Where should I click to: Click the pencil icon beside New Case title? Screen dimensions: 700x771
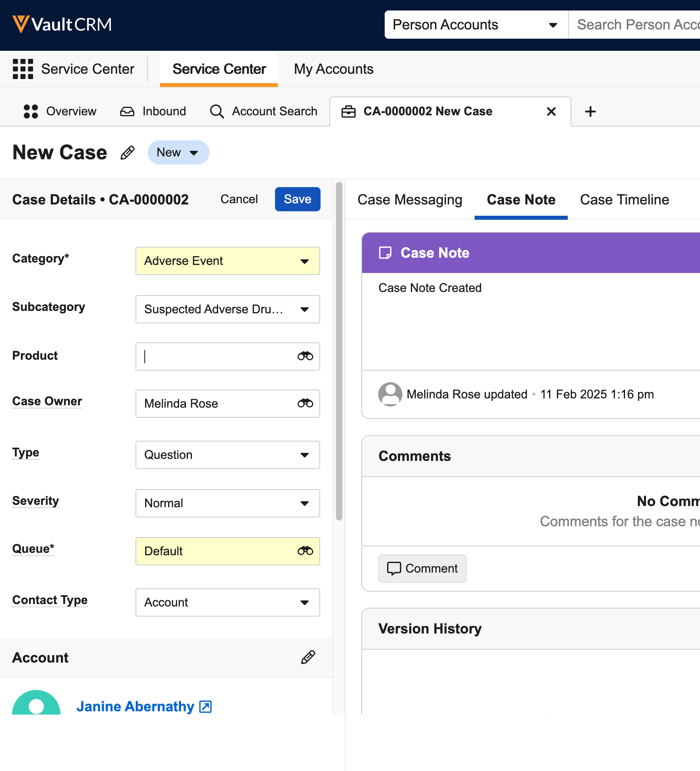click(x=127, y=153)
